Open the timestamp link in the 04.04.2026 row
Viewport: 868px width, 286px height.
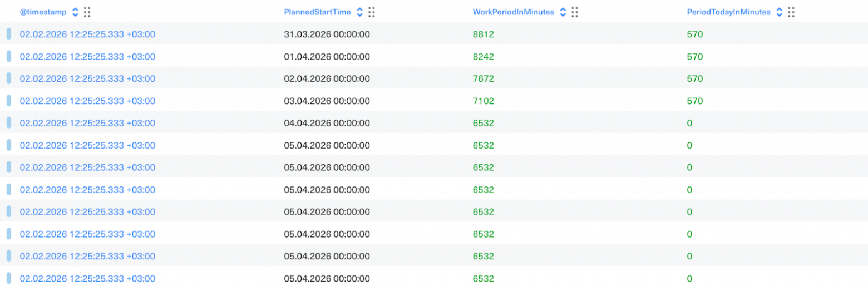(87, 124)
